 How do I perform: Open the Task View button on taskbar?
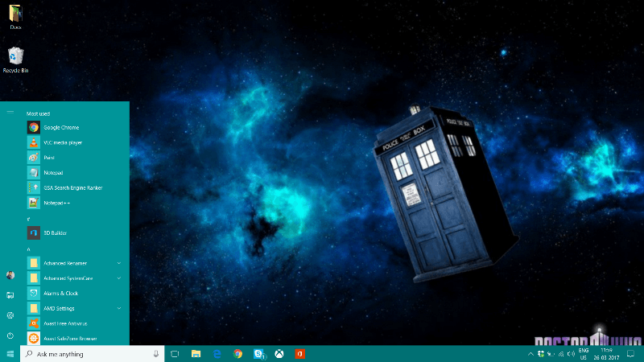pos(174,354)
